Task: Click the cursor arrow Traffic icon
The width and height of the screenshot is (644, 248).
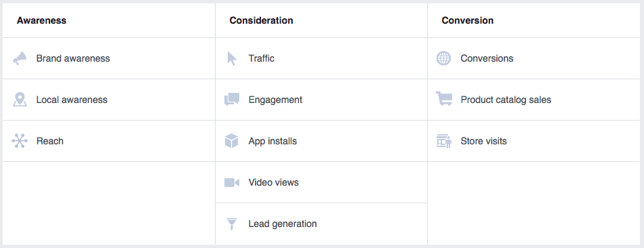Action: tap(232, 58)
